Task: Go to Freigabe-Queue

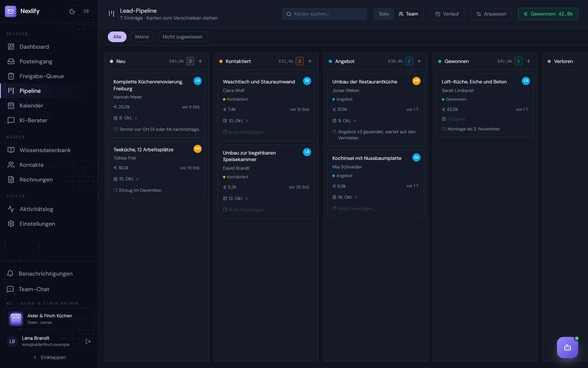Action: 49,76
